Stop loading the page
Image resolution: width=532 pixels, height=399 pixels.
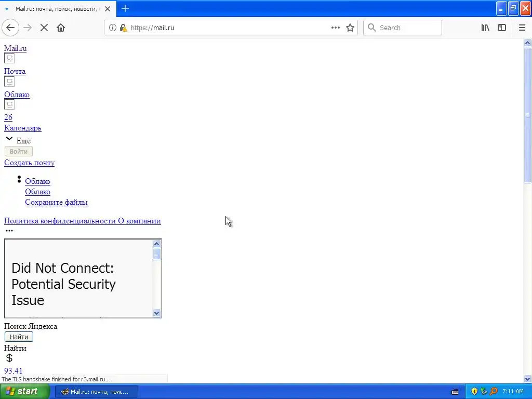point(44,28)
